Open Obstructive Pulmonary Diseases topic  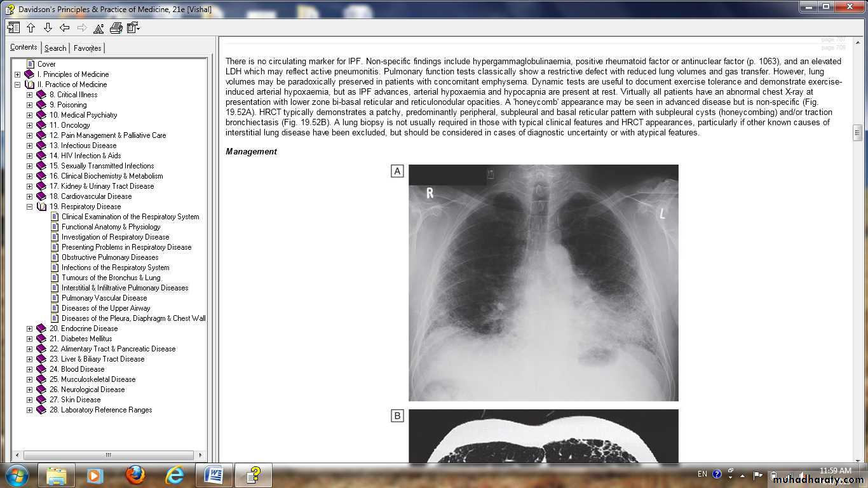pos(110,257)
